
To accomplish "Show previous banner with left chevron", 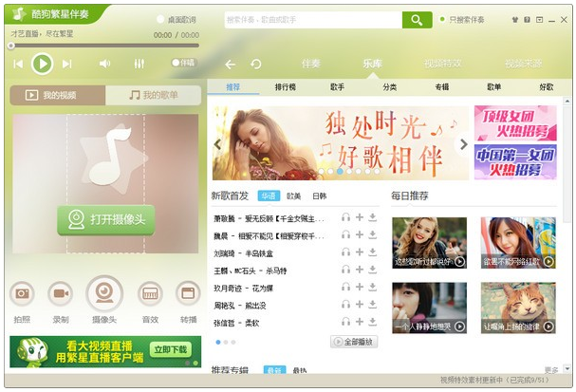I will tap(218, 144).
